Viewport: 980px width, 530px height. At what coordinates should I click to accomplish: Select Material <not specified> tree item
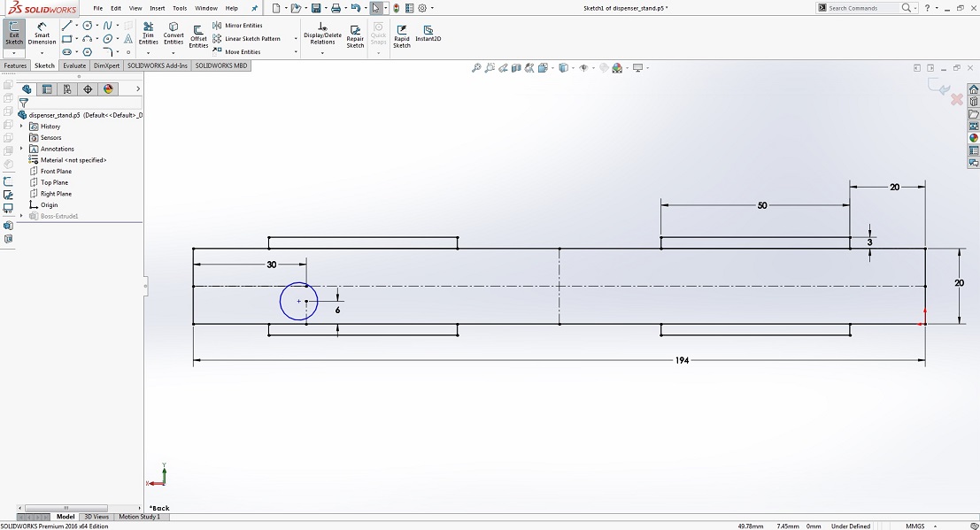67,160
